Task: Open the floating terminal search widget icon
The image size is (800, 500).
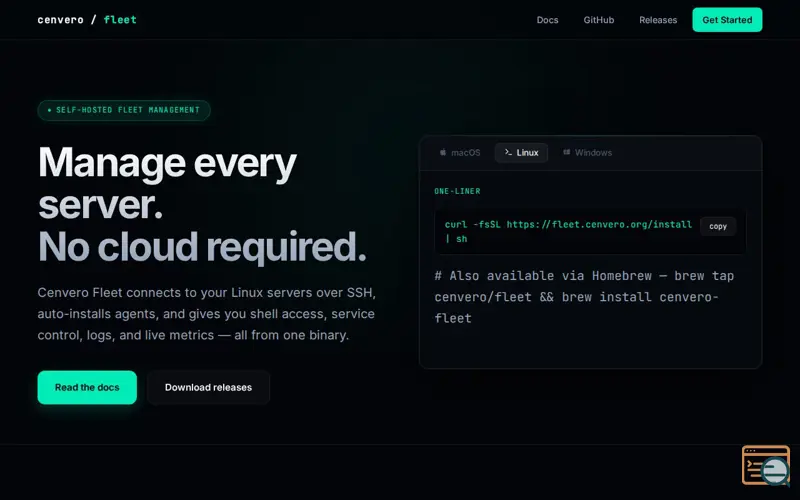Action: (766, 465)
